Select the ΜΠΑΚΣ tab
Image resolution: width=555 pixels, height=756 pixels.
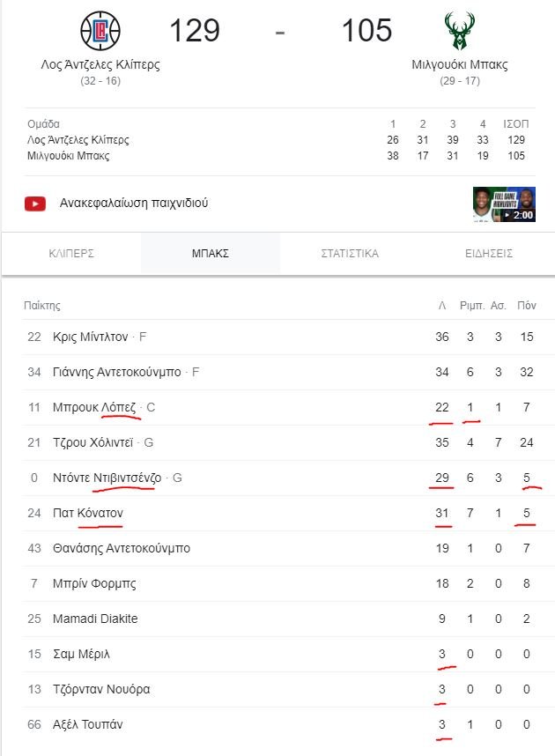(211, 254)
